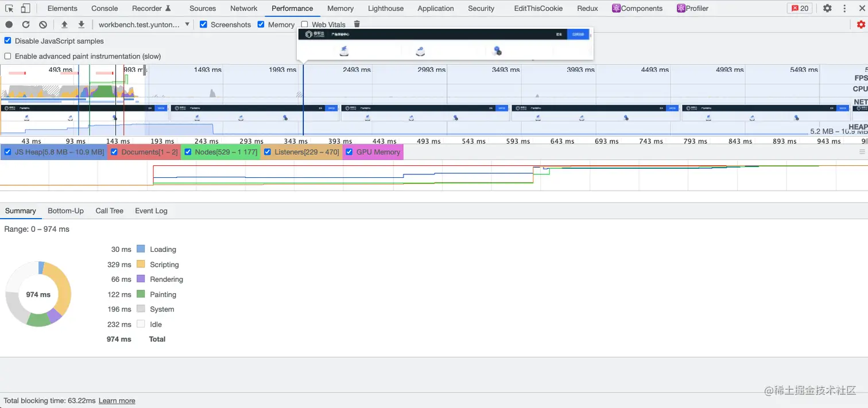The height and width of the screenshot is (408, 868).
Task: Click the '196 ms' System value
Action: (x=119, y=309)
